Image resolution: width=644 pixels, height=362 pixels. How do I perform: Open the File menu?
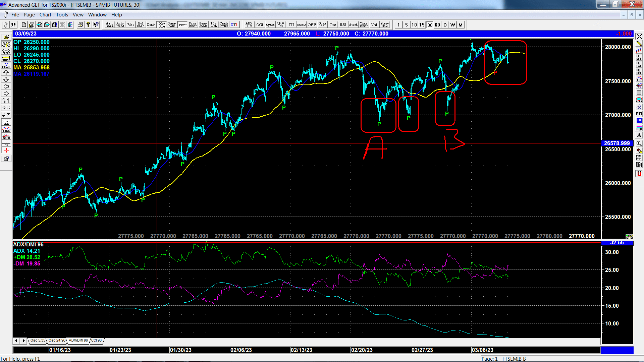coord(15,15)
